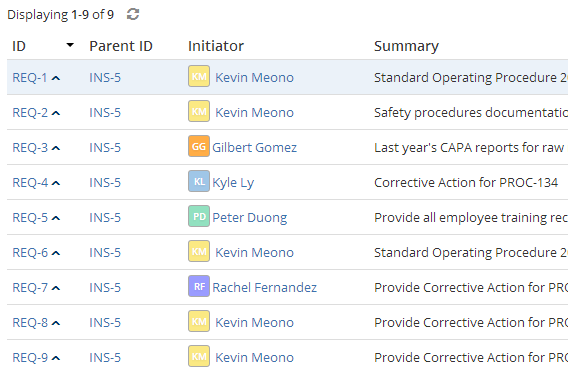This screenshot has width=568, height=377.
Task: Open the ID column sort dropdown arrow
Action: coord(70,45)
